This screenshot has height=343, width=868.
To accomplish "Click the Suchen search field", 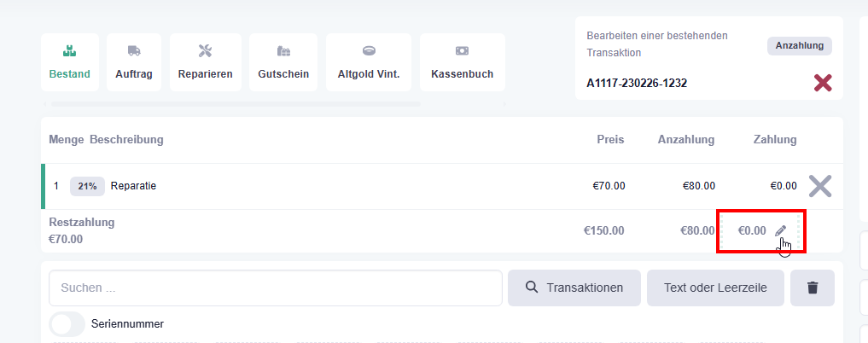I will click(x=275, y=288).
